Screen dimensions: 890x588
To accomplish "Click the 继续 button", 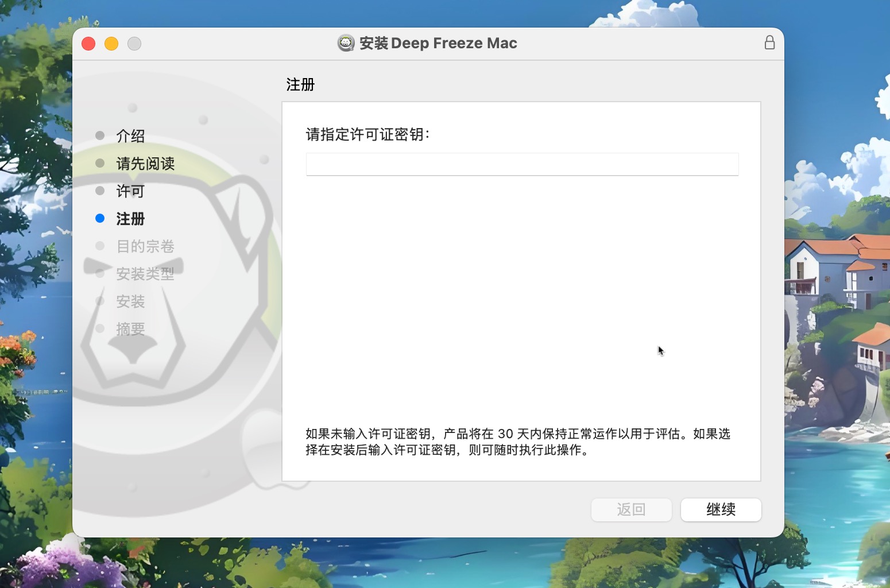I will pos(721,510).
